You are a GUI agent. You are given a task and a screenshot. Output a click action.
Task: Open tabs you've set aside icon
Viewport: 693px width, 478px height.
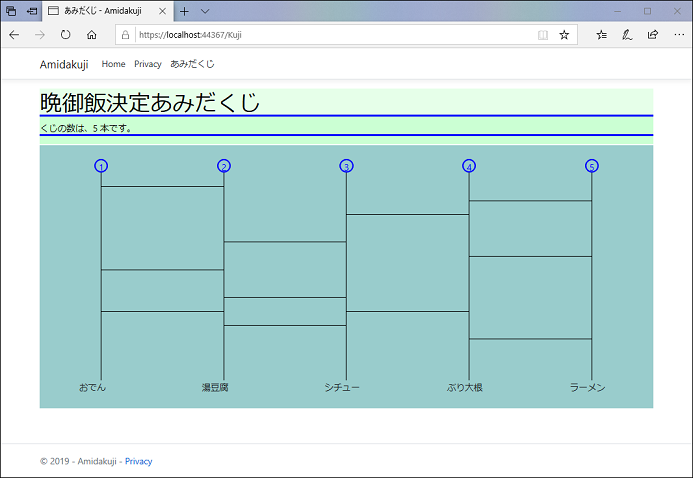(x=11, y=11)
